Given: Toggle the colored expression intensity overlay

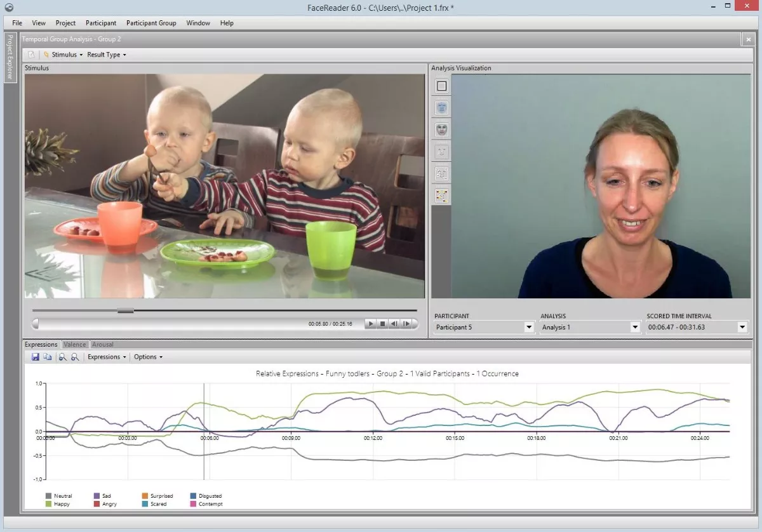Looking at the screenshot, I should [441, 196].
